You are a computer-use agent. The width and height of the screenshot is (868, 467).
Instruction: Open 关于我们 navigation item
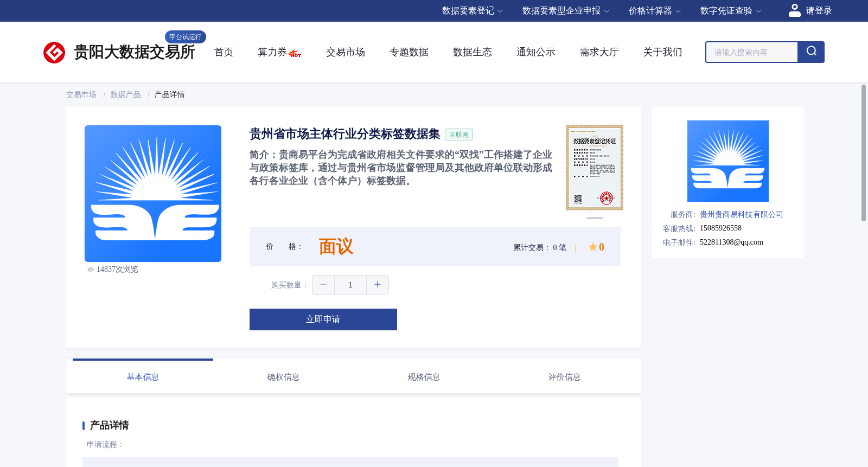(x=663, y=52)
